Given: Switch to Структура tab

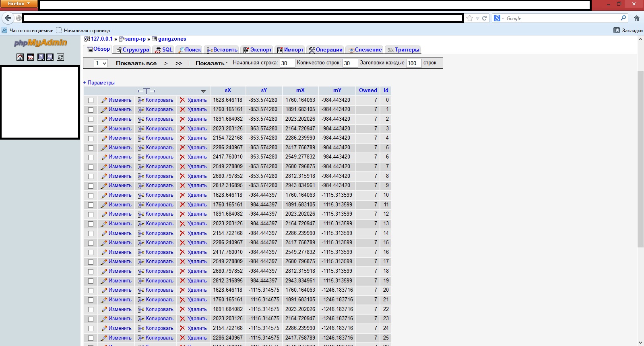Looking at the screenshot, I should pyautogui.click(x=132, y=50).
